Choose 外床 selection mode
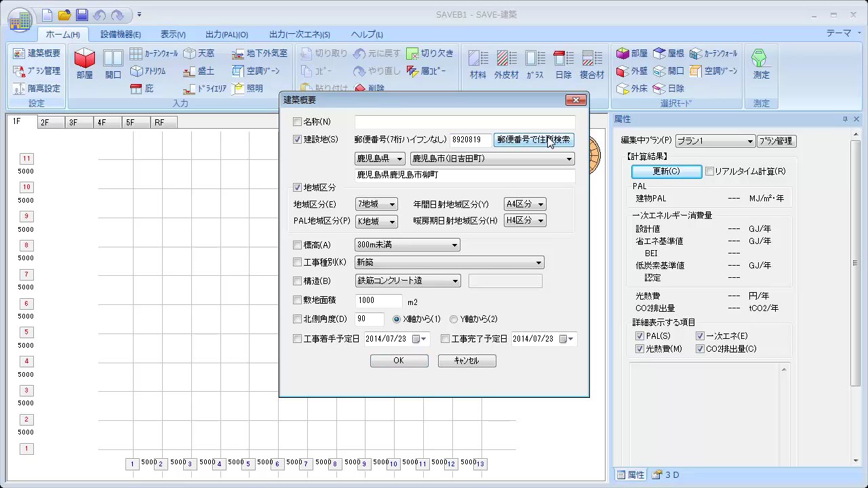This screenshot has height=488, width=868. coord(632,88)
